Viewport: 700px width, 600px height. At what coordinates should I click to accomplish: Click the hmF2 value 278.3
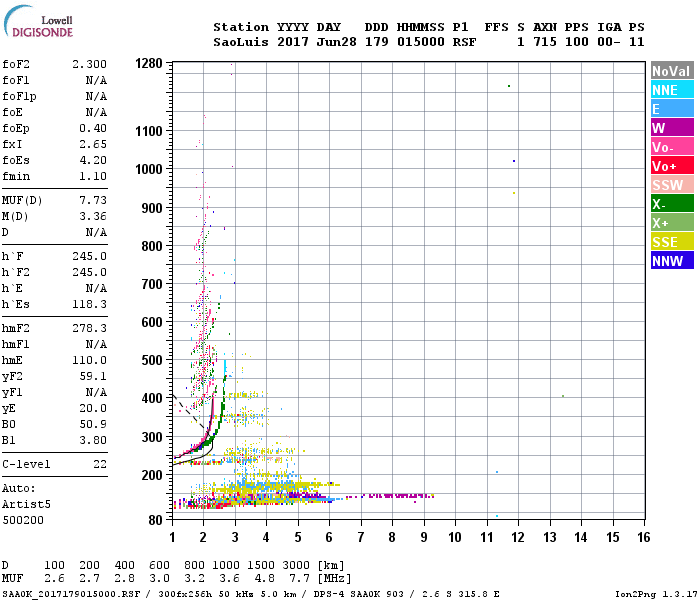(89, 329)
